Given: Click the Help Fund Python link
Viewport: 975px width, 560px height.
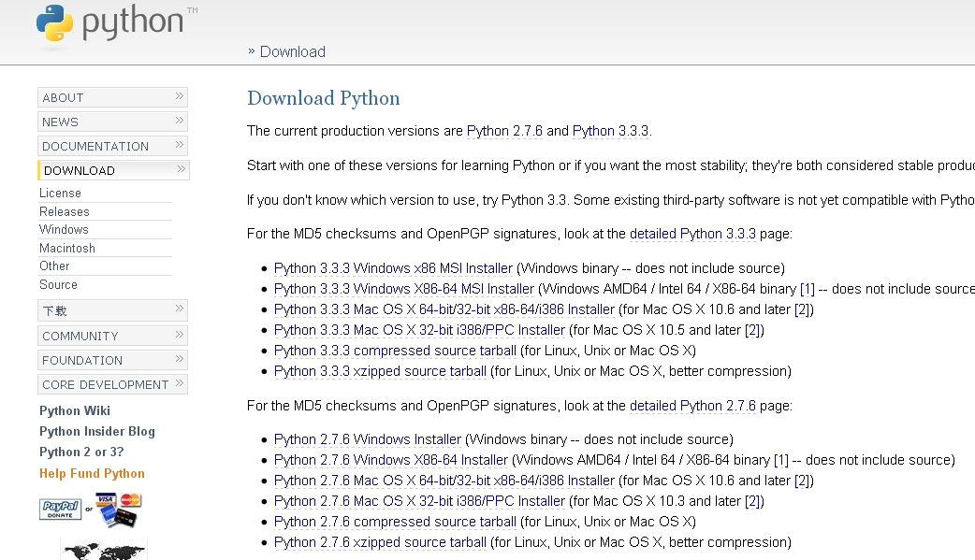Looking at the screenshot, I should pyautogui.click(x=92, y=474).
